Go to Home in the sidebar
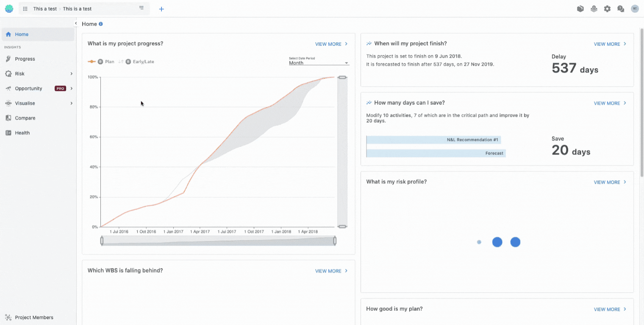The height and width of the screenshot is (325, 644). 38,34
